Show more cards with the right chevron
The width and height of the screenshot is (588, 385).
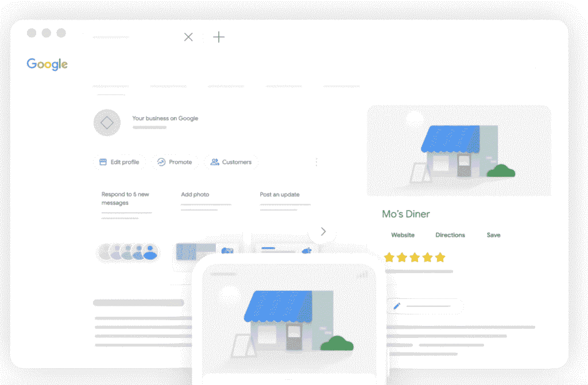pos(323,232)
